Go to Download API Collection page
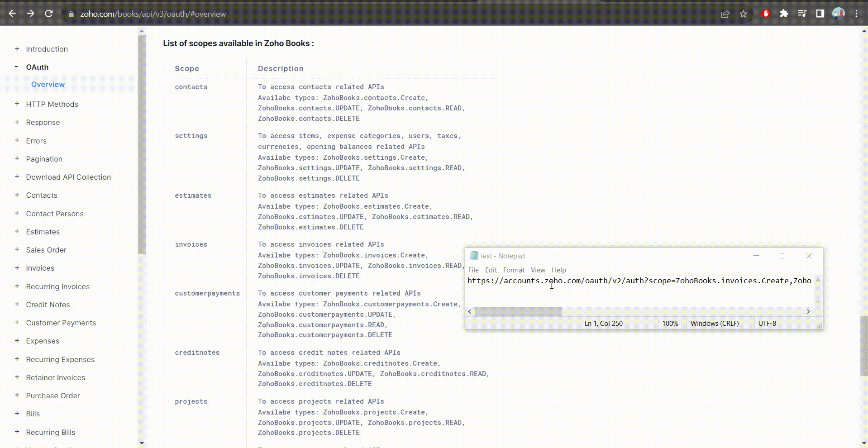 coord(68,177)
